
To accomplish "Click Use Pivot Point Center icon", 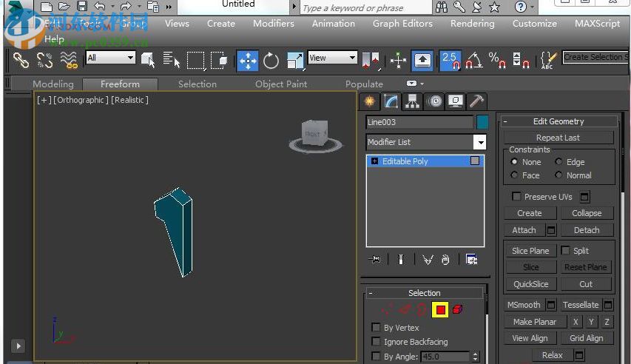I will pyautogui.click(x=371, y=61).
